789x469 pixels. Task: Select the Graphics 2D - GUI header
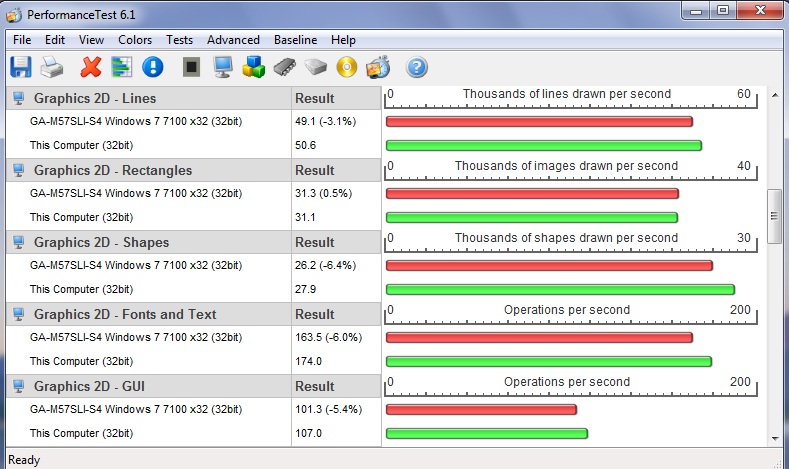pyautogui.click(x=148, y=386)
